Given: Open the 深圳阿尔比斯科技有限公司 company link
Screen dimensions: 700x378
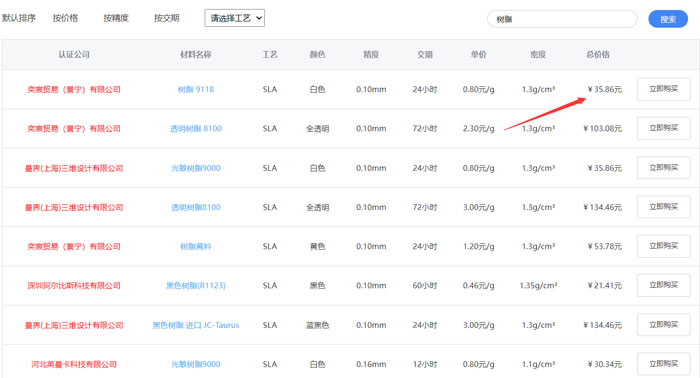Looking at the screenshot, I should [x=74, y=286].
